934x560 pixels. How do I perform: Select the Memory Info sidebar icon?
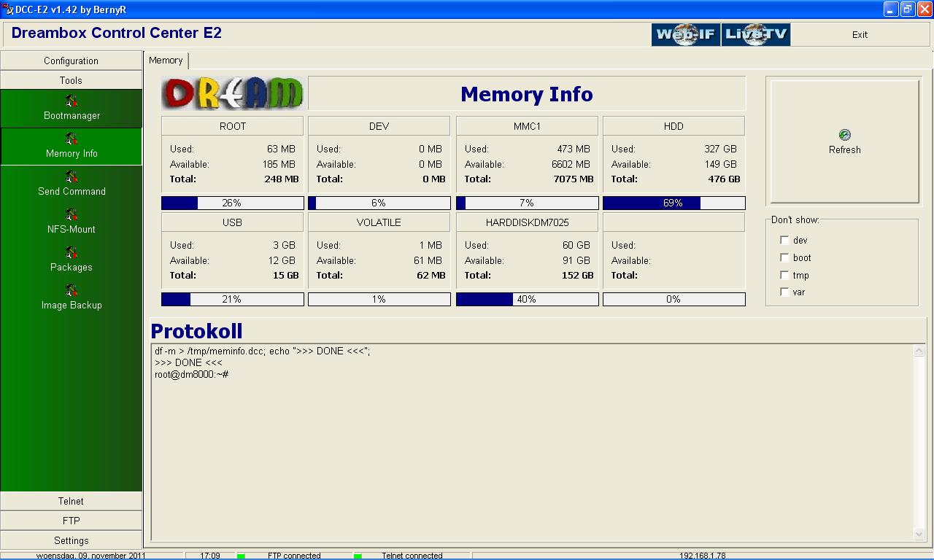click(x=72, y=139)
